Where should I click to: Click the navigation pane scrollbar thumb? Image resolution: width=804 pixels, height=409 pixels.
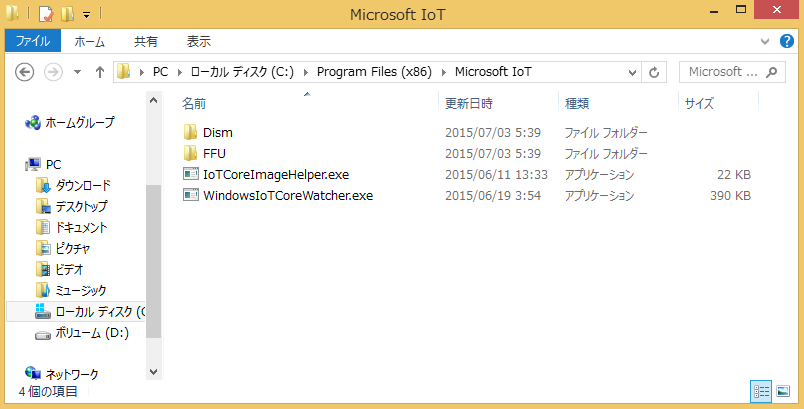pyautogui.click(x=153, y=261)
